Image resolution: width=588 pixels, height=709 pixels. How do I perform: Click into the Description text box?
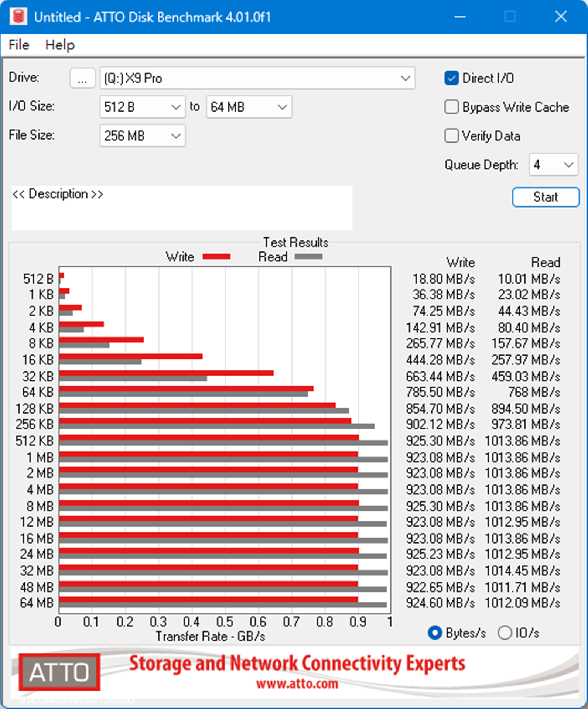[182, 208]
